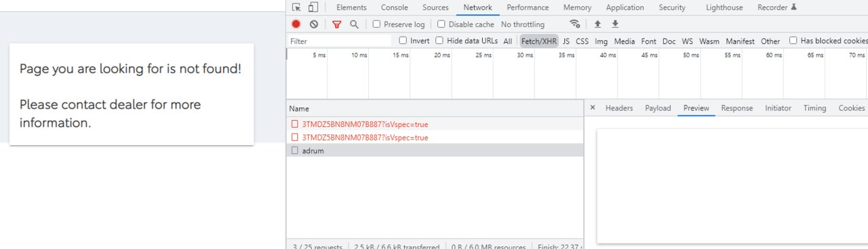Activate the inspect element picker icon
868x249 pixels.
pyautogui.click(x=296, y=7)
